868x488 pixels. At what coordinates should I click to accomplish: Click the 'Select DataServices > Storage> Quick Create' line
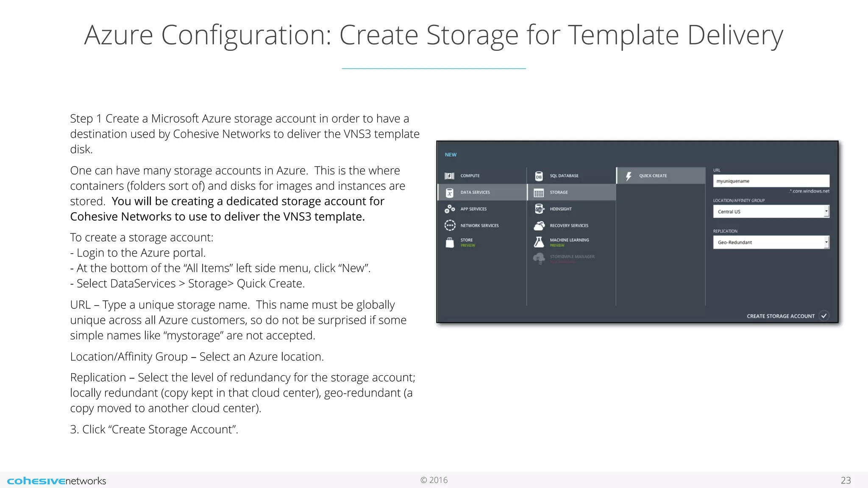point(187,283)
